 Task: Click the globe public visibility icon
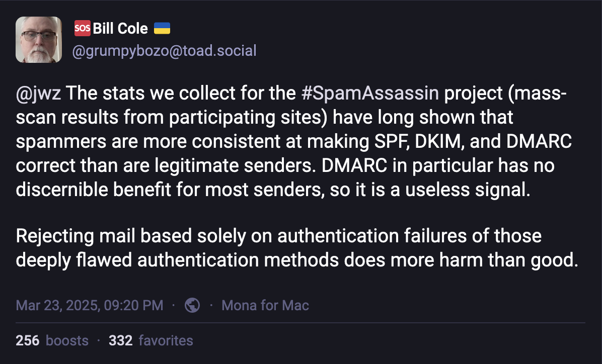tap(192, 305)
